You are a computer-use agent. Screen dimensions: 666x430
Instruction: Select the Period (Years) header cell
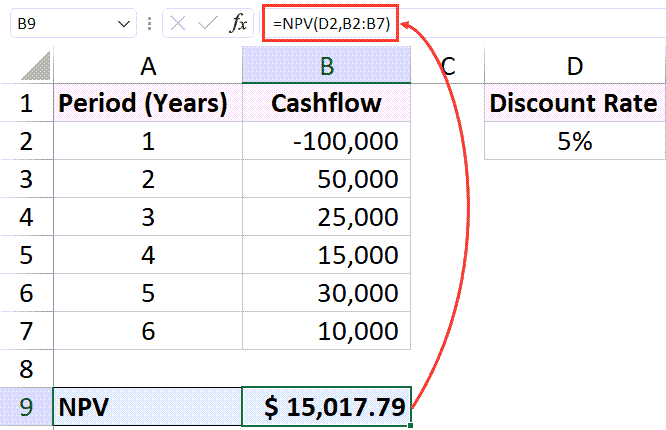(x=148, y=103)
